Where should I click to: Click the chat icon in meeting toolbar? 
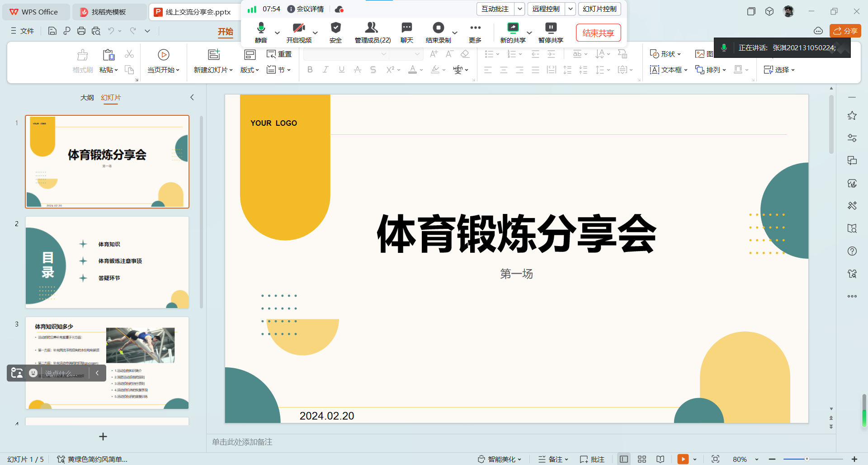pyautogui.click(x=406, y=28)
